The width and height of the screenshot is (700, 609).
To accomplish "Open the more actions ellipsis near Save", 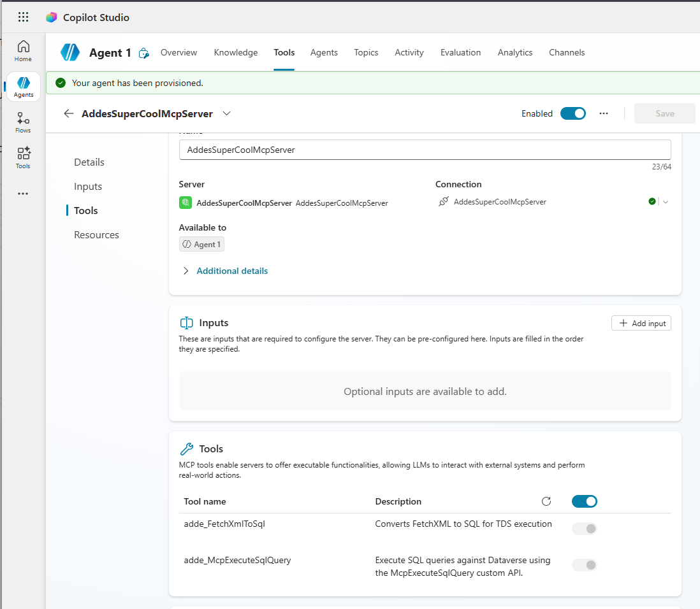I will [604, 113].
